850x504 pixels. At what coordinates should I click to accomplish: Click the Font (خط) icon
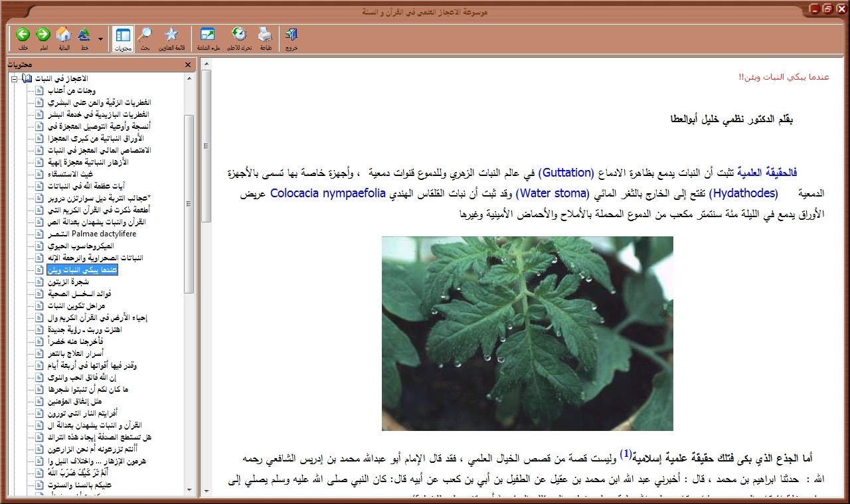tap(84, 35)
